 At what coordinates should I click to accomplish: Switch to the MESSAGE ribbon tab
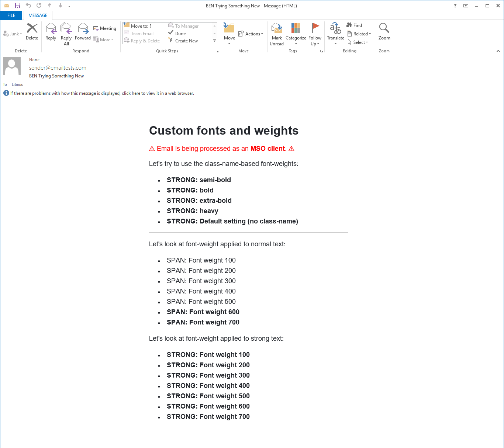pos(38,15)
